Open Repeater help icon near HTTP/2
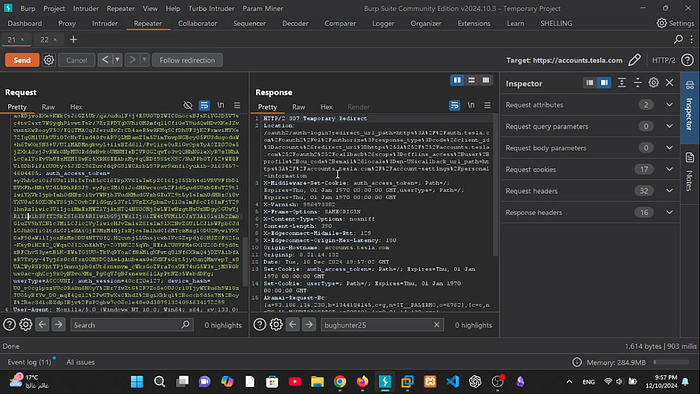The height and width of the screenshot is (394, 700). click(x=688, y=60)
